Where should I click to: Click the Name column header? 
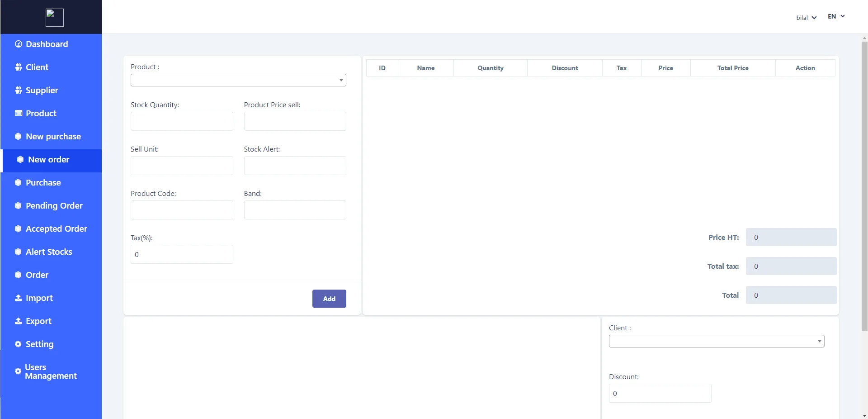[426, 68]
